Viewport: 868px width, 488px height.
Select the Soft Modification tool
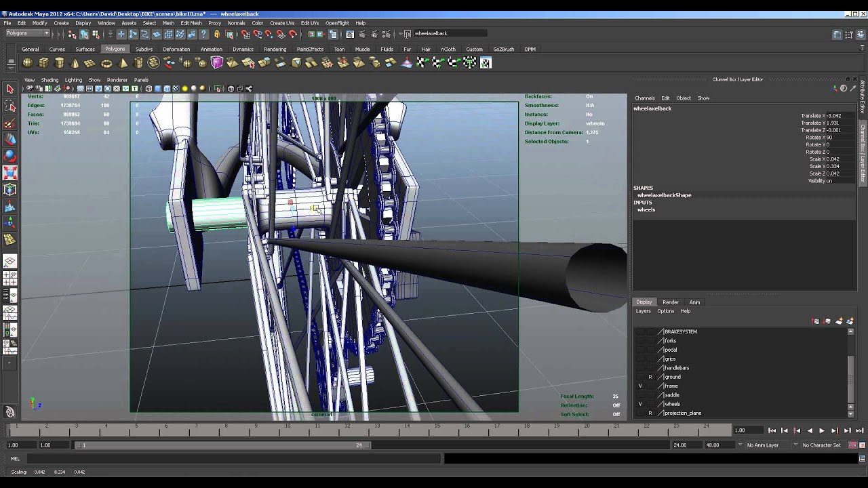[x=9, y=207]
